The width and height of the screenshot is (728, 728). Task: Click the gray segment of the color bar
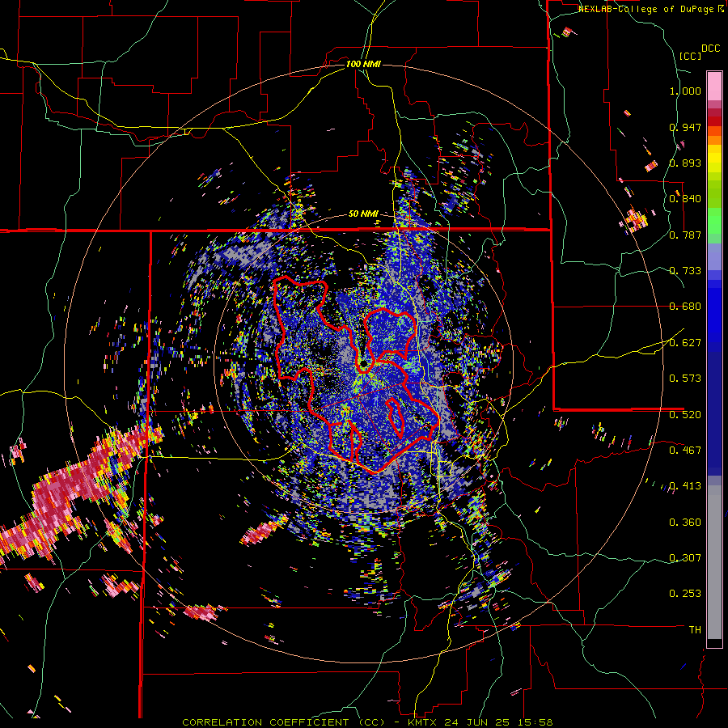[714, 562]
